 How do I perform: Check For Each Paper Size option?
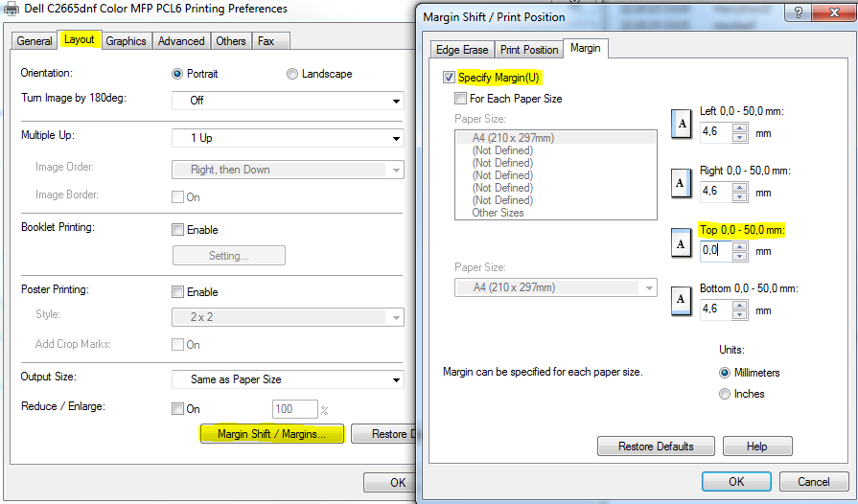461,99
